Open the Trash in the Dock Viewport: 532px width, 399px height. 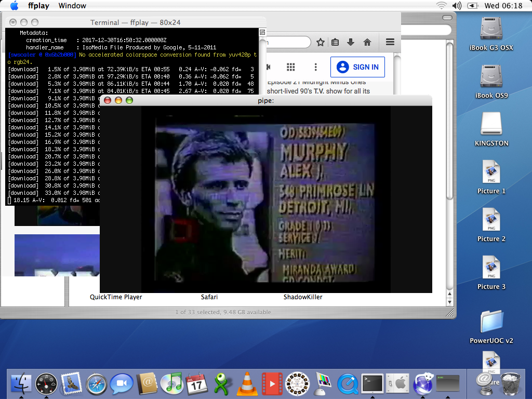pos(511,383)
